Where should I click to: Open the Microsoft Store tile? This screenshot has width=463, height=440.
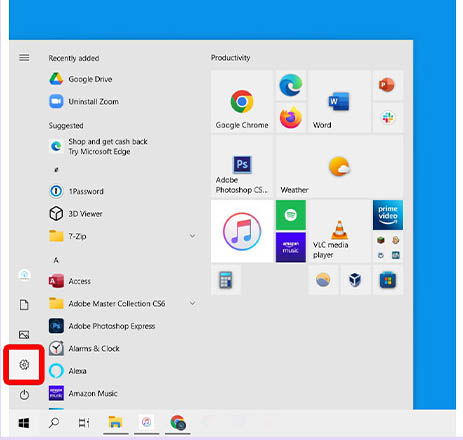pyautogui.click(x=388, y=280)
